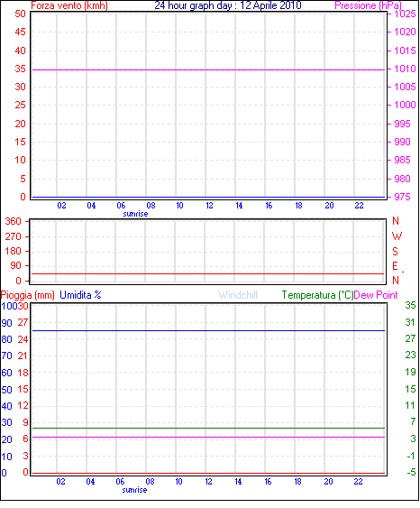Click the red wind direction line
The height and width of the screenshot is (508, 420).
coord(207,274)
